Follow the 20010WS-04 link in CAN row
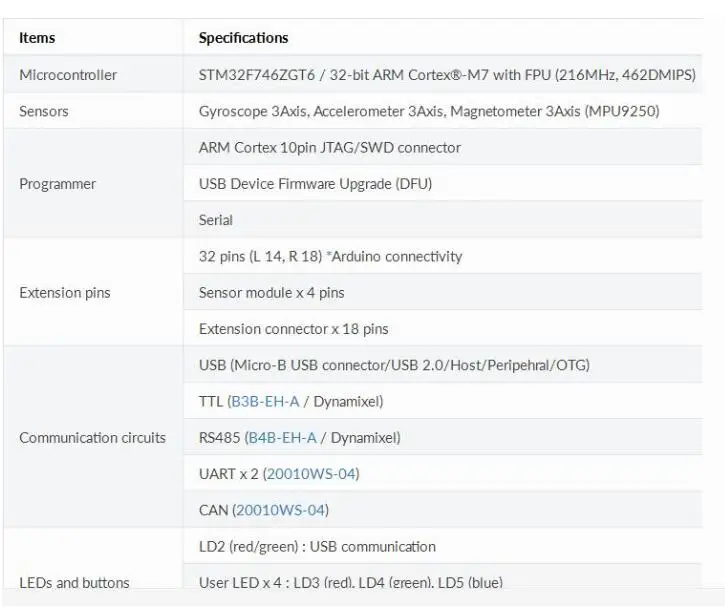This screenshot has width=725, height=615. coord(281,510)
